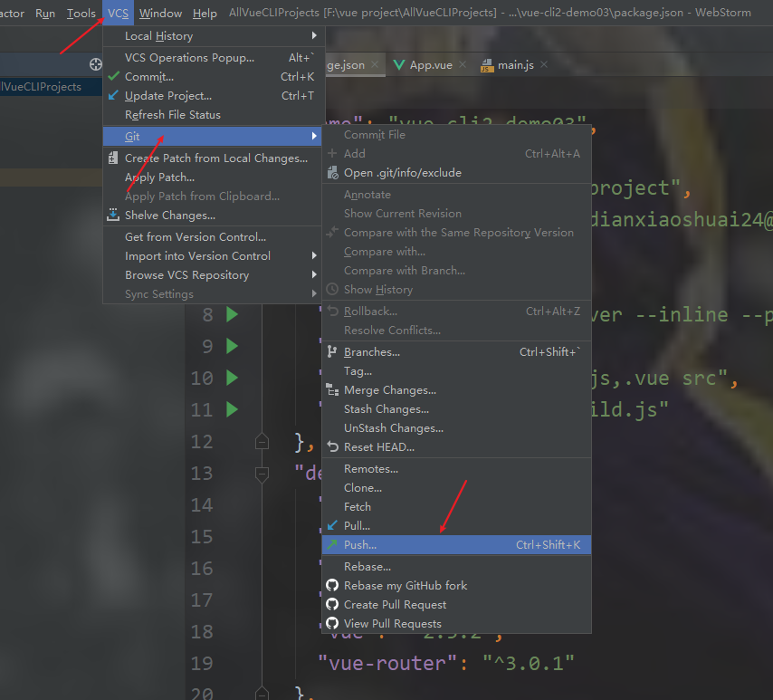
Task: Click the Pull blue arrow icon
Action: pos(333,525)
